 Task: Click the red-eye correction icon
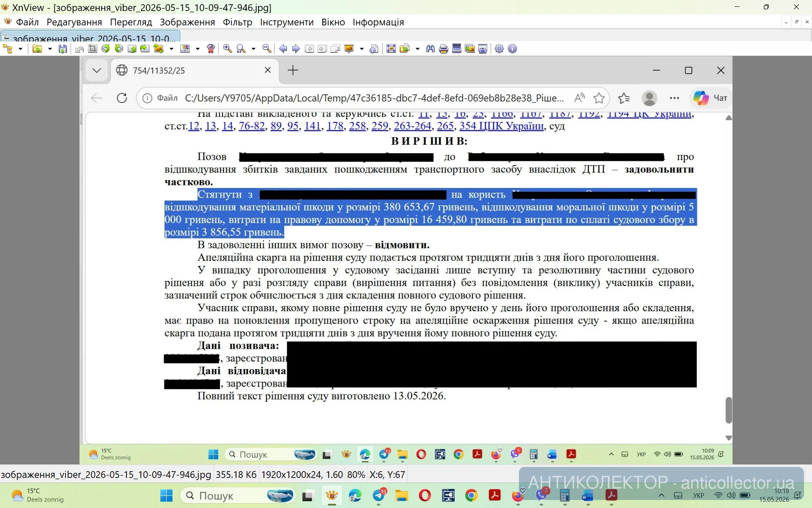coord(211,49)
